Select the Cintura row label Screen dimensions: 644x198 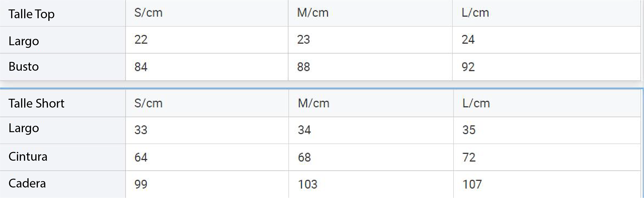28,157
